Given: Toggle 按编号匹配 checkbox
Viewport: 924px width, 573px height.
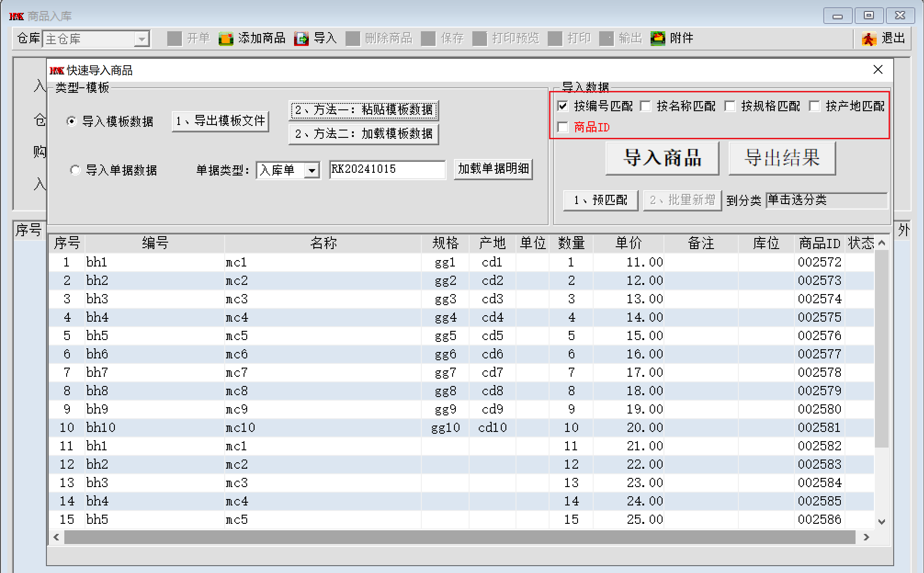Looking at the screenshot, I should (563, 106).
